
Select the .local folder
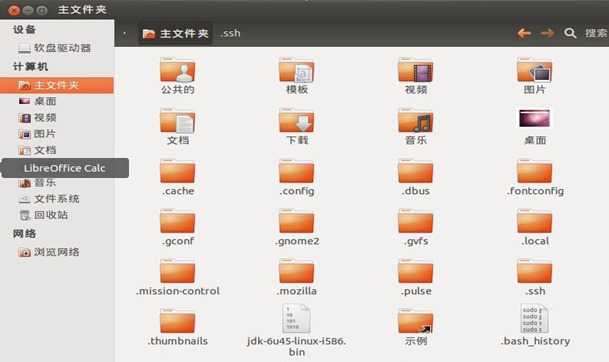[x=534, y=227]
